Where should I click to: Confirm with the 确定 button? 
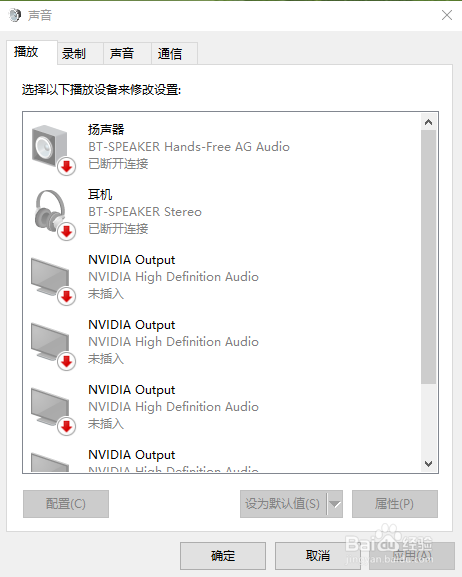tap(223, 556)
